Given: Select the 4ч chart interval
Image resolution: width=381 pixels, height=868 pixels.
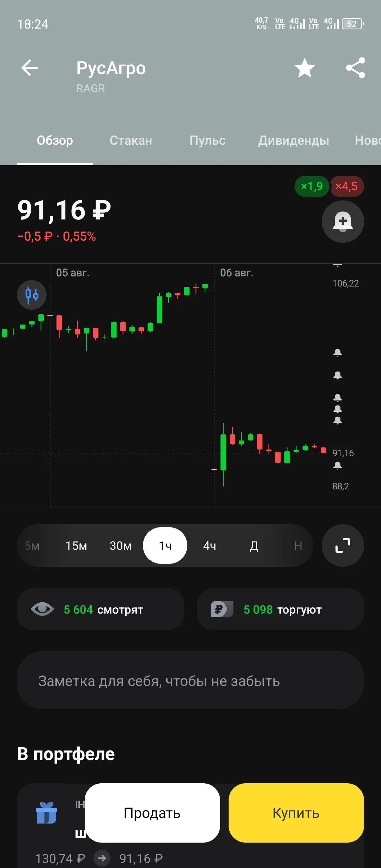Looking at the screenshot, I should click(x=210, y=546).
